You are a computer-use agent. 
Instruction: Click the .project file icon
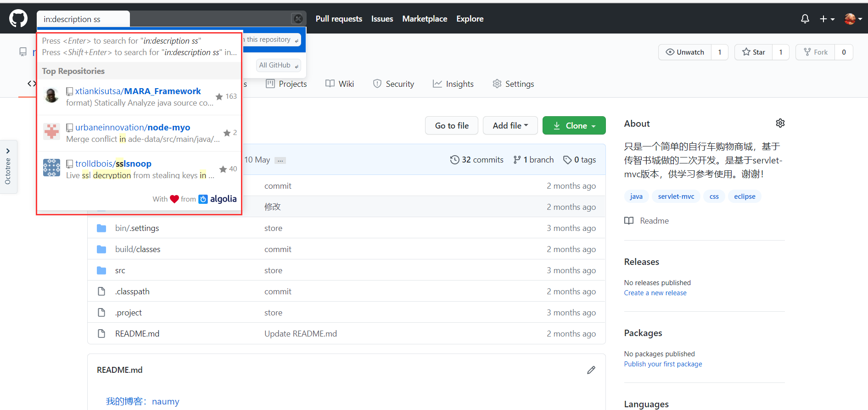tap(101, 313)
